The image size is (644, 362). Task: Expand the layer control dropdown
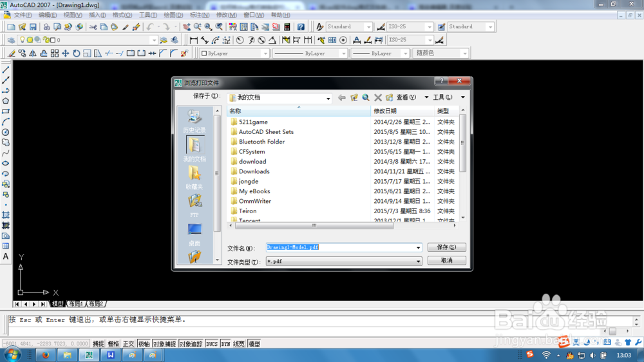[154, 40]
